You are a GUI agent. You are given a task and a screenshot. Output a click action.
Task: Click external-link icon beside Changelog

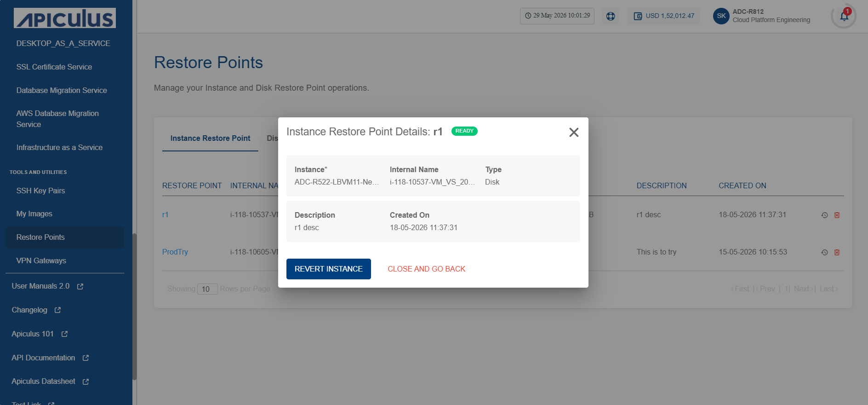click(x=57, y=310)
